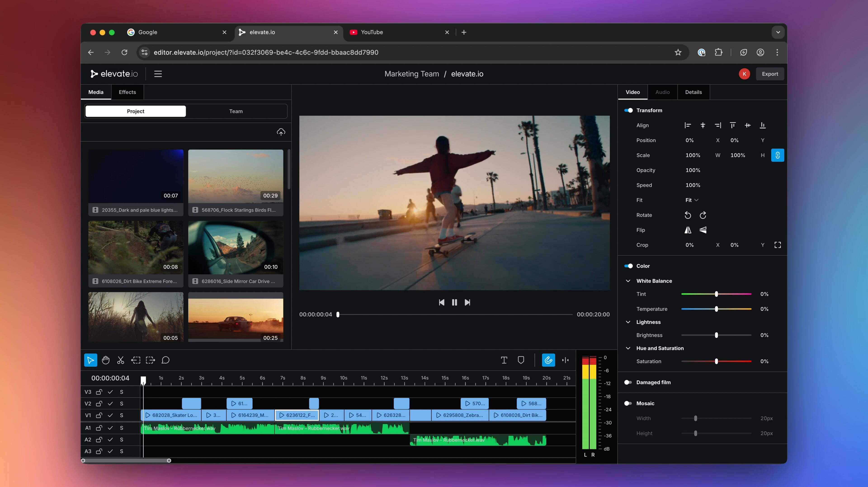
Task: Turn off the Color toggle
Action: [x=628, y=266]
